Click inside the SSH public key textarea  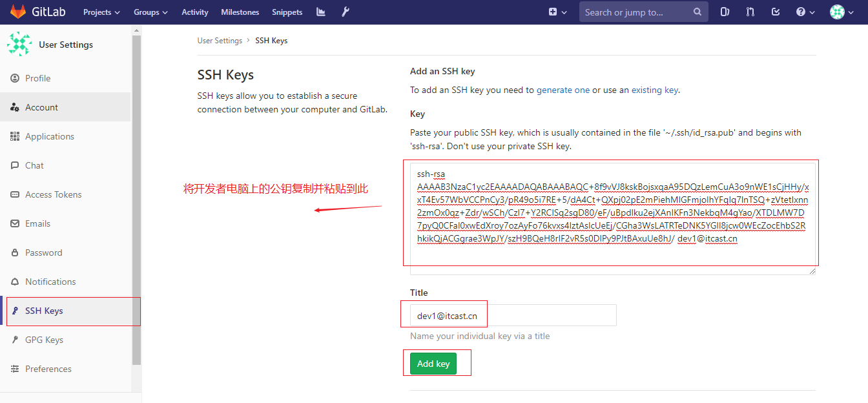(613, 218)
